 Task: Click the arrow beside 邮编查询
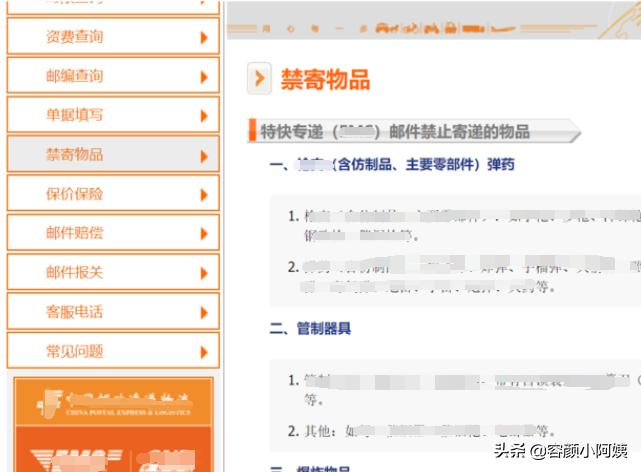tap(204, 77)
